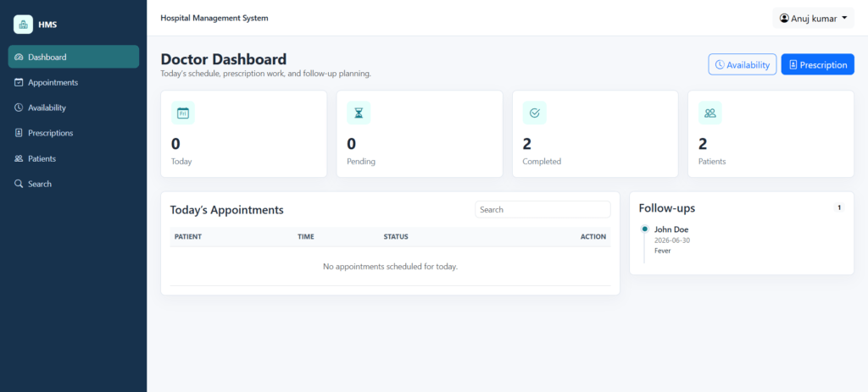Open Appointments from the sidebar
This screenshot has width=868, height=392.
(x=74, y=82)
